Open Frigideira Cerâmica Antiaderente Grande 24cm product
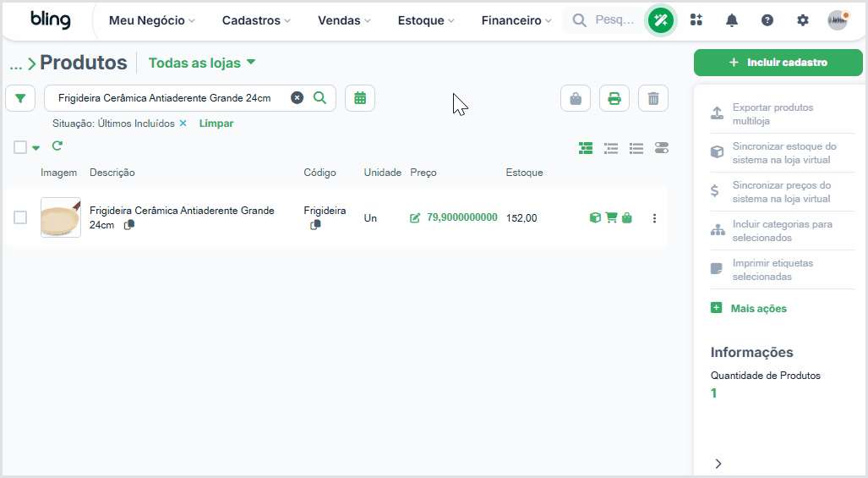 [182, 217]
